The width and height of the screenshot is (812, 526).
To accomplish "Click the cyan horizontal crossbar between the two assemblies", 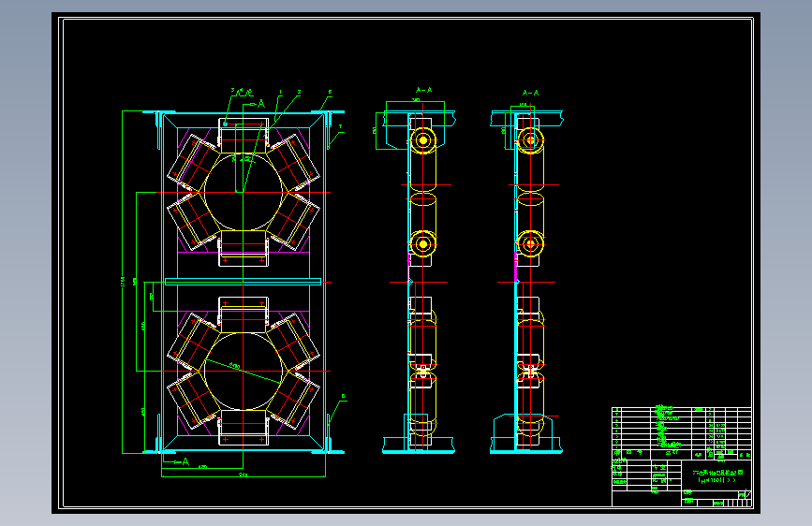I will tap(243, 282).
